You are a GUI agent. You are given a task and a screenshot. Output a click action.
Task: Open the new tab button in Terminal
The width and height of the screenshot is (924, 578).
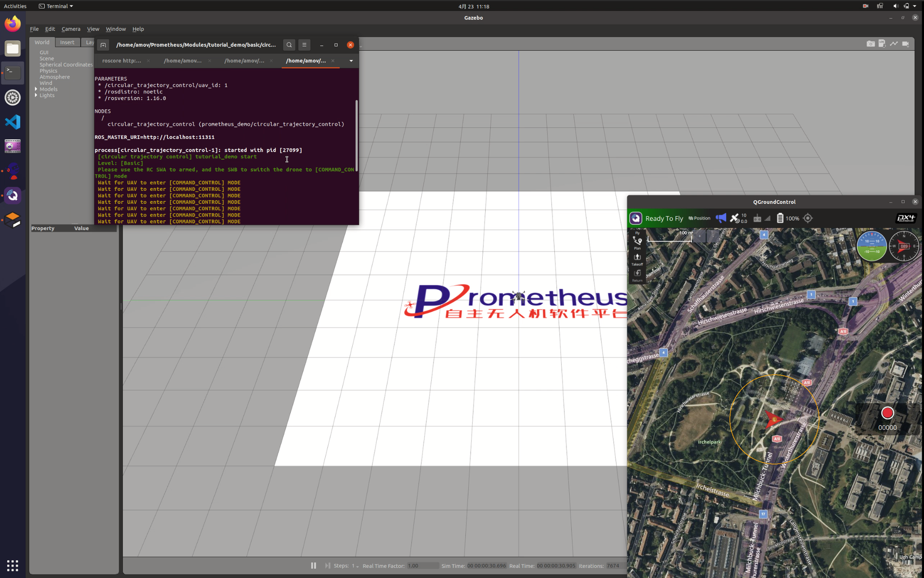pos(103,45)
